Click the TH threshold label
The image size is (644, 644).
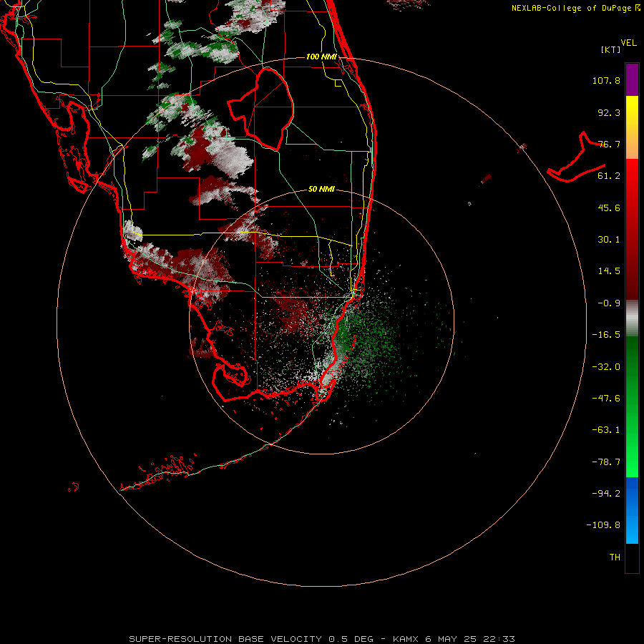(x=615, y=557)
